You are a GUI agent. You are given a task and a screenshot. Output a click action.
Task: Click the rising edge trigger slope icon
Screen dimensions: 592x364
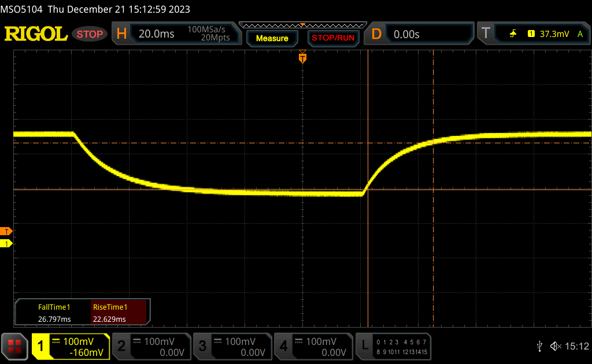click(513, 34)
